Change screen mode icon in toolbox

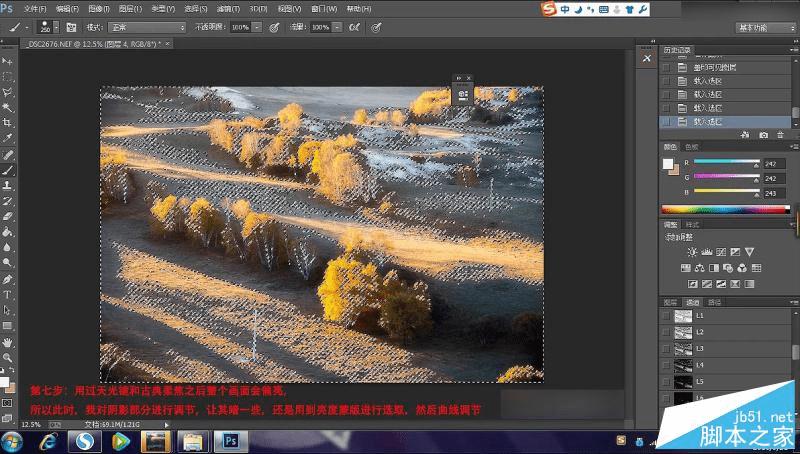(x=7, y=418)
